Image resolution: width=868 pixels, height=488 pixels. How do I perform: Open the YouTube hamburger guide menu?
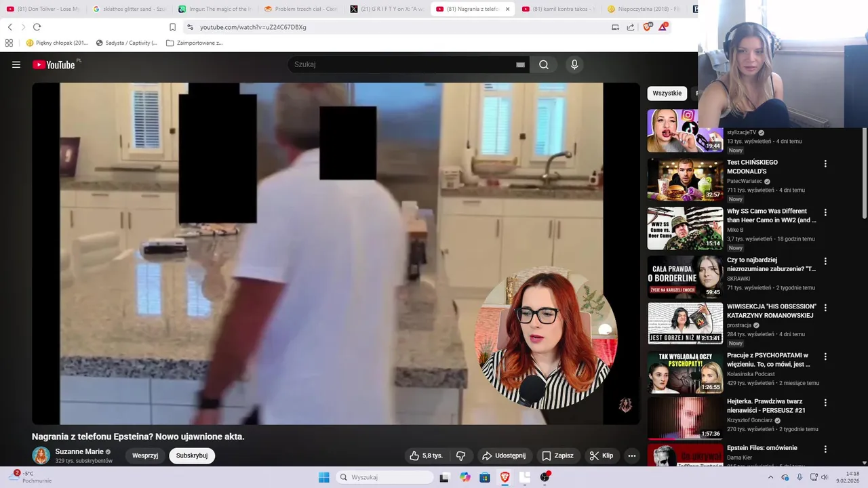point(16,65)
